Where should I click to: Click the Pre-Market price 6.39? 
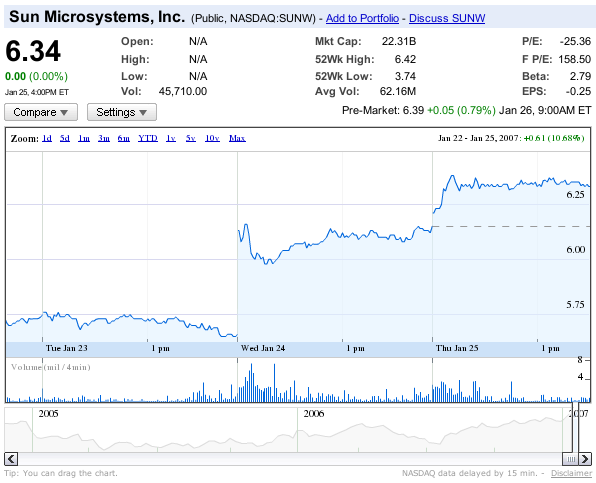click(x=413, y=110)
